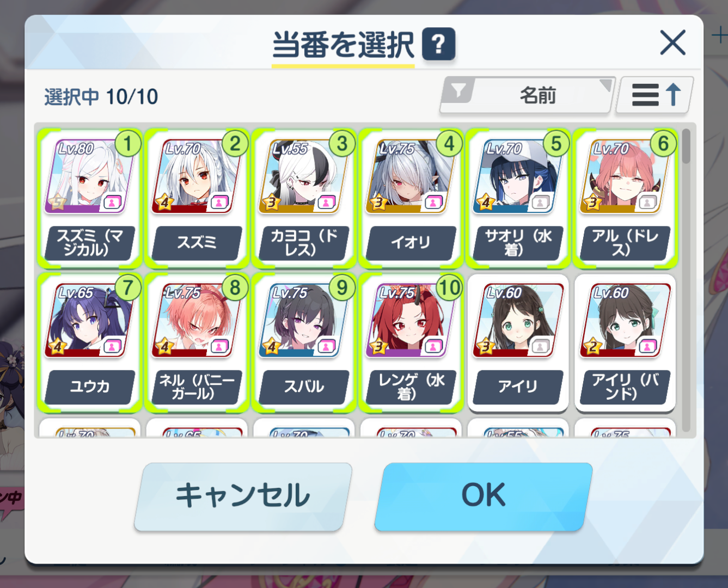Click the number 10 badge on レンゲ
The width and height of the screenshot is (728, 588).
point(449,287)
